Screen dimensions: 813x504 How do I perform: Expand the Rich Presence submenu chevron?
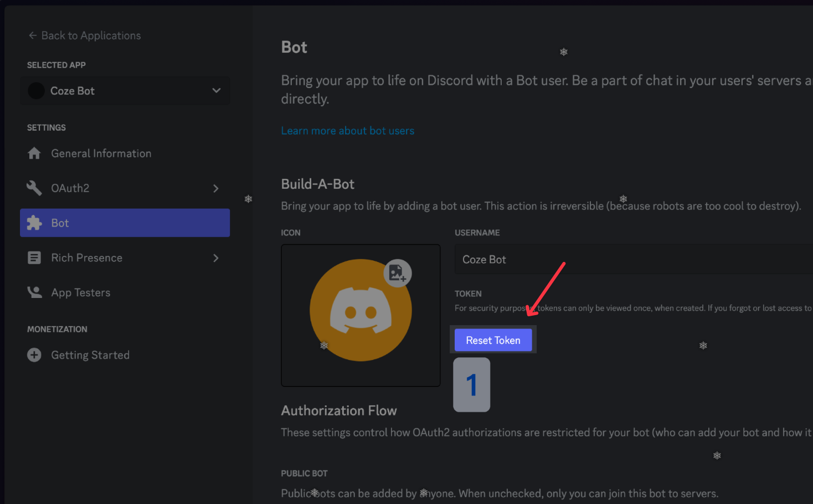tap(216, 258)
